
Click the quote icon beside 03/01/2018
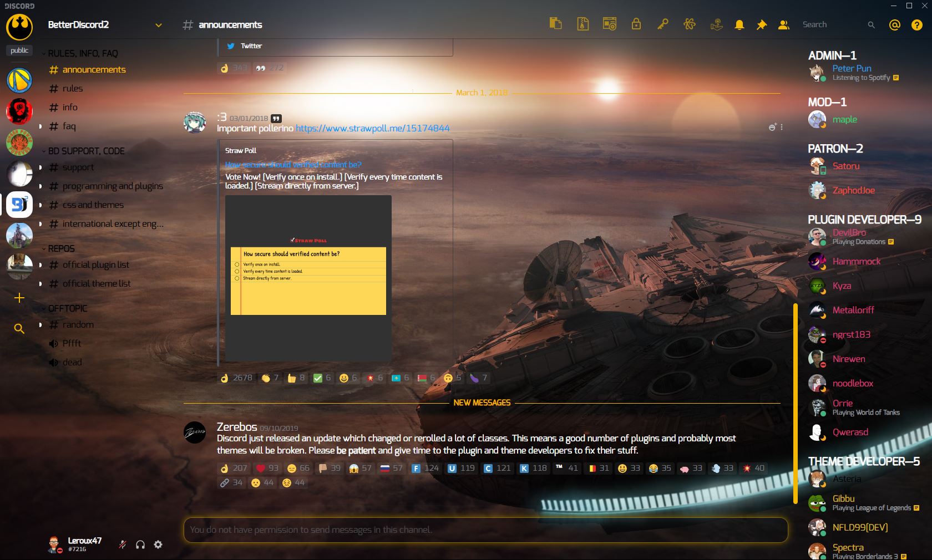(x=276, y=118)
